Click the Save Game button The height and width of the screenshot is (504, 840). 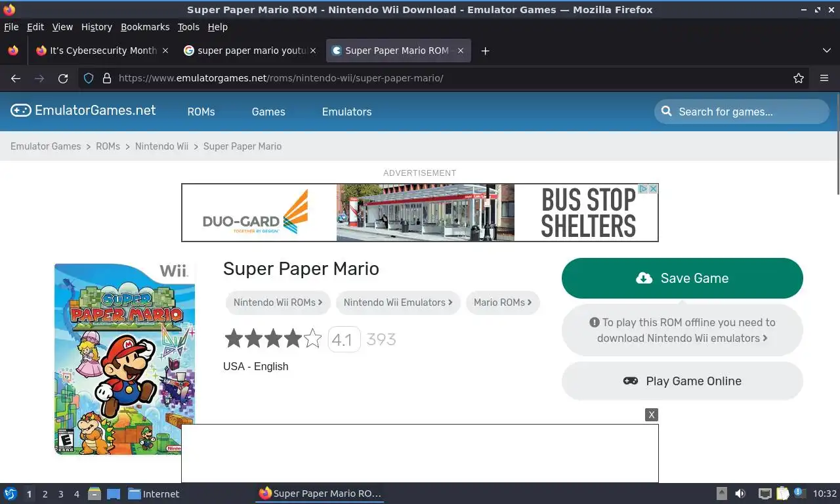(x=682, y=278)
